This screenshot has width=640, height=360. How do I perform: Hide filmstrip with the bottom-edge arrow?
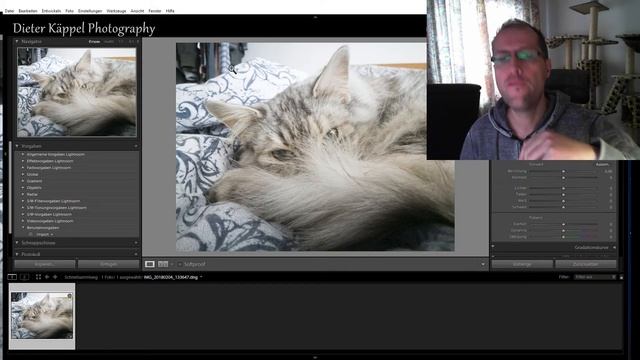tap(315, 357)
